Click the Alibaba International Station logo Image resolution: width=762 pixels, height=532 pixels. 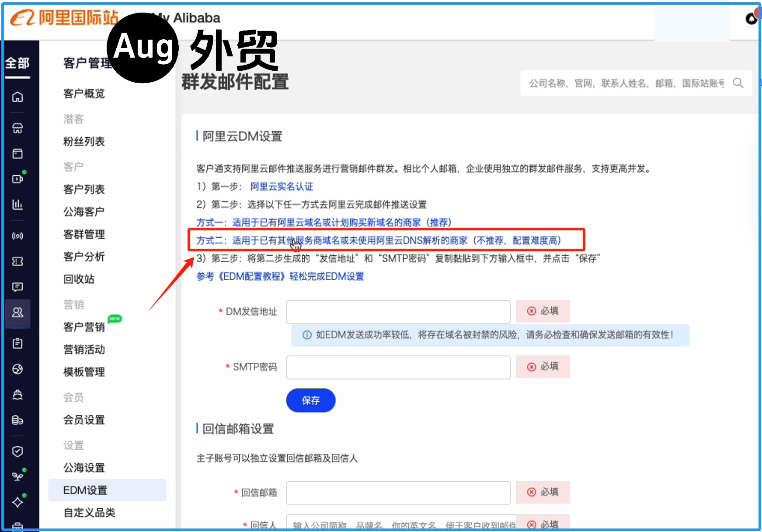pyautogui.click(x=64, y=18)
